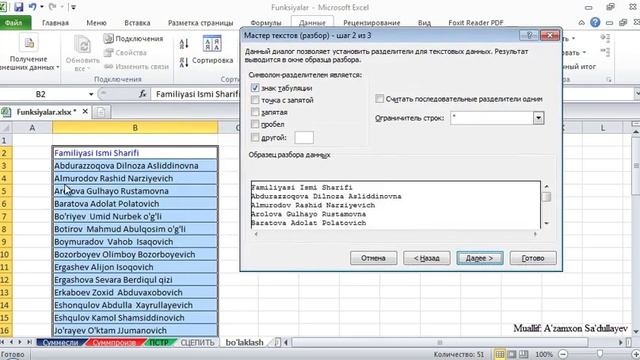
Task: Click the Отмена button in the wizard
Action: (x=373, y=258)
